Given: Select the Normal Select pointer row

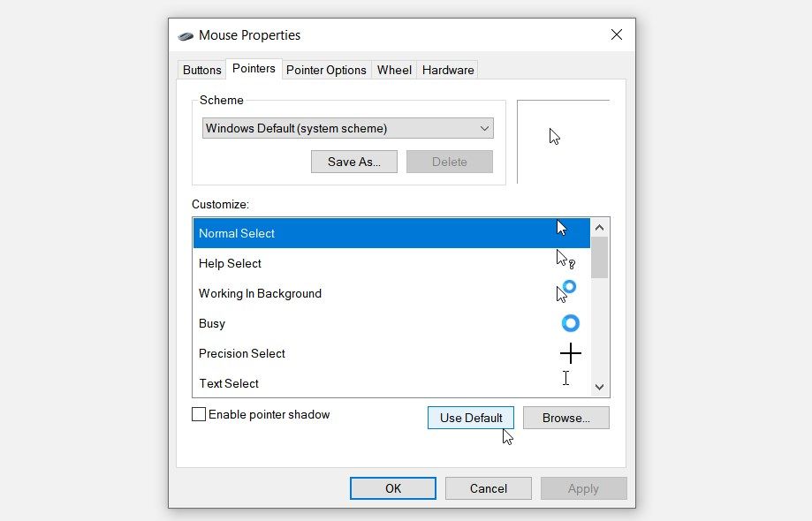Looking at the screenshot, I should (x=391, y=233).
